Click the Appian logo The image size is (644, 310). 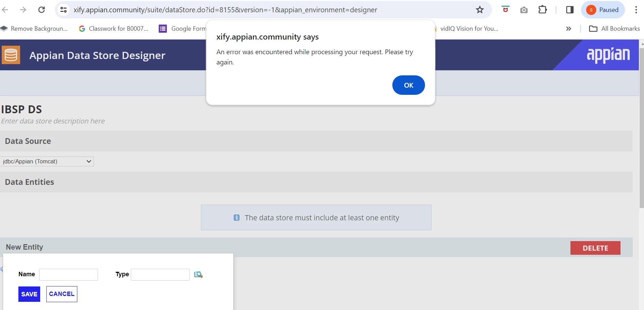[608, 55]
